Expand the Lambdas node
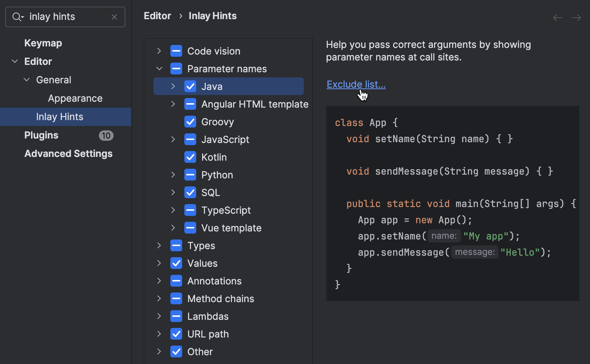 (x=159, y=316)
